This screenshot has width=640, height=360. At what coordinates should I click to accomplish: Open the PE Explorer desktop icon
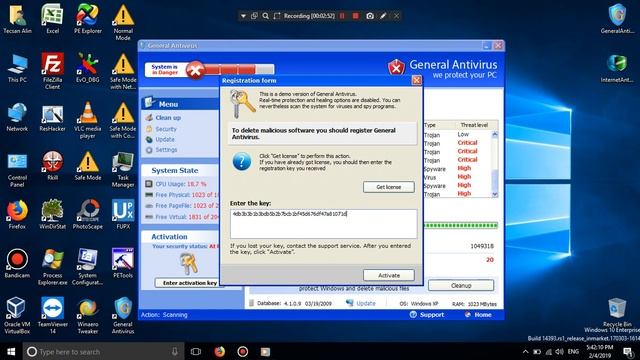click(x=88, y=19)
